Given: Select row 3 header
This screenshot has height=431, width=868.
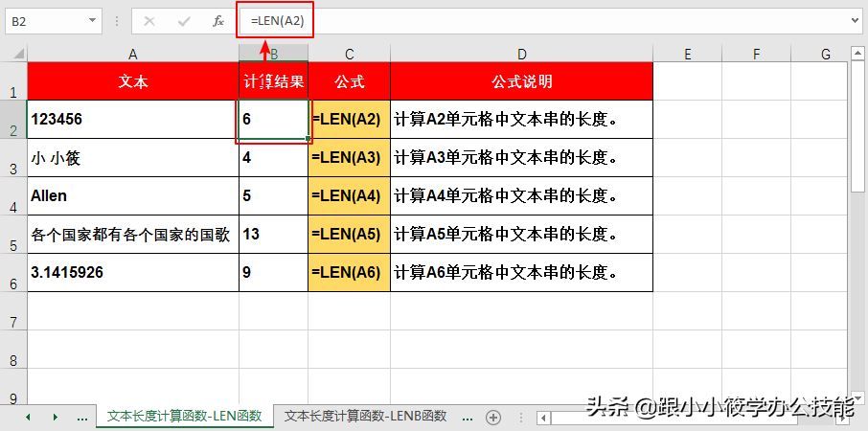Looking at the screenshot, I should point(13,158).
